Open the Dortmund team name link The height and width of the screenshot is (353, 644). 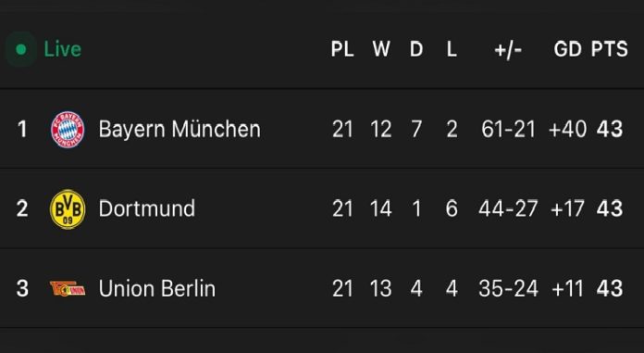pyautogui.click(x=146, y=208)
